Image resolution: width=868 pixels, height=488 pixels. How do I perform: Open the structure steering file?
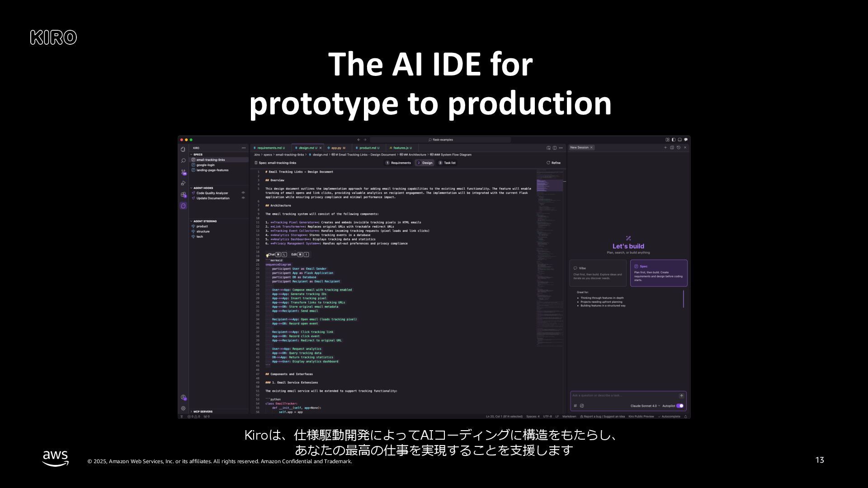point(219,231)
